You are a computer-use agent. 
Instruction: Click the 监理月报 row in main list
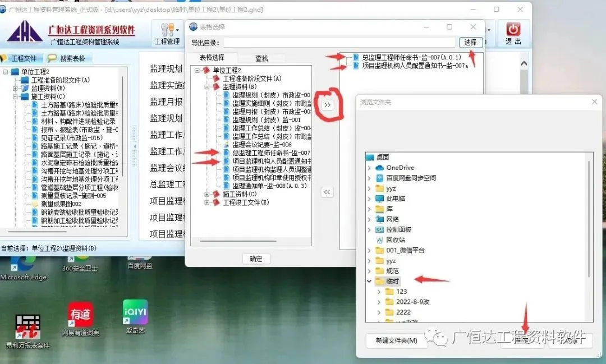coord(166,102)
